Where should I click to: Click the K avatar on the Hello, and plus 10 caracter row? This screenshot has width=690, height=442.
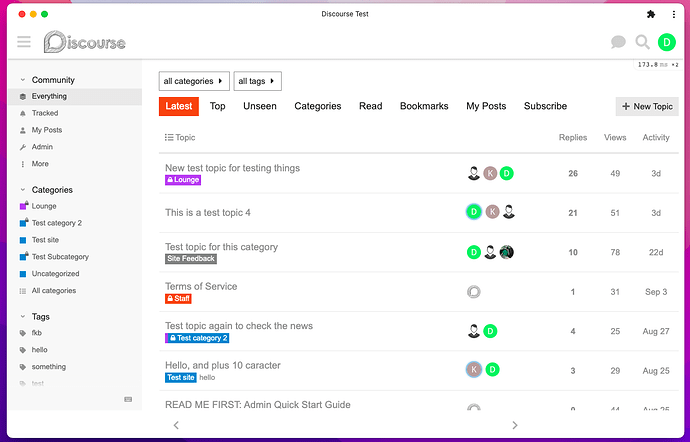coord(474,369)
